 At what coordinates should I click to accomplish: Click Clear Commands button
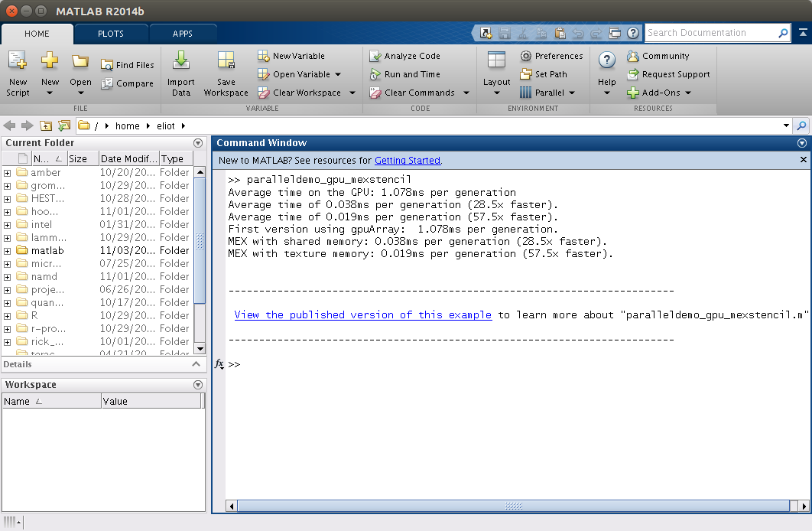[412, 93]
